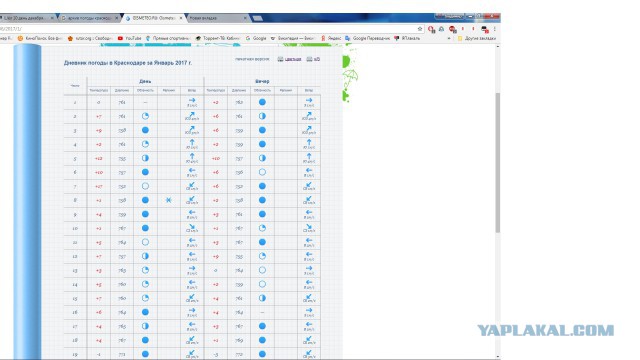This screenshot has width=640, height=360.
Task: Open the Chrome menu (three dots)
Action: click(x=495, y=29)
